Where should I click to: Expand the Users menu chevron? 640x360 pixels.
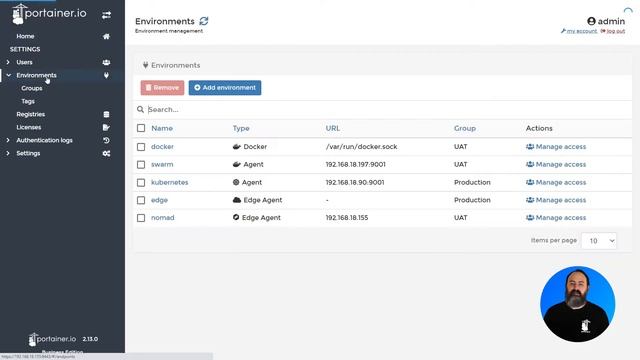[8, 62]
